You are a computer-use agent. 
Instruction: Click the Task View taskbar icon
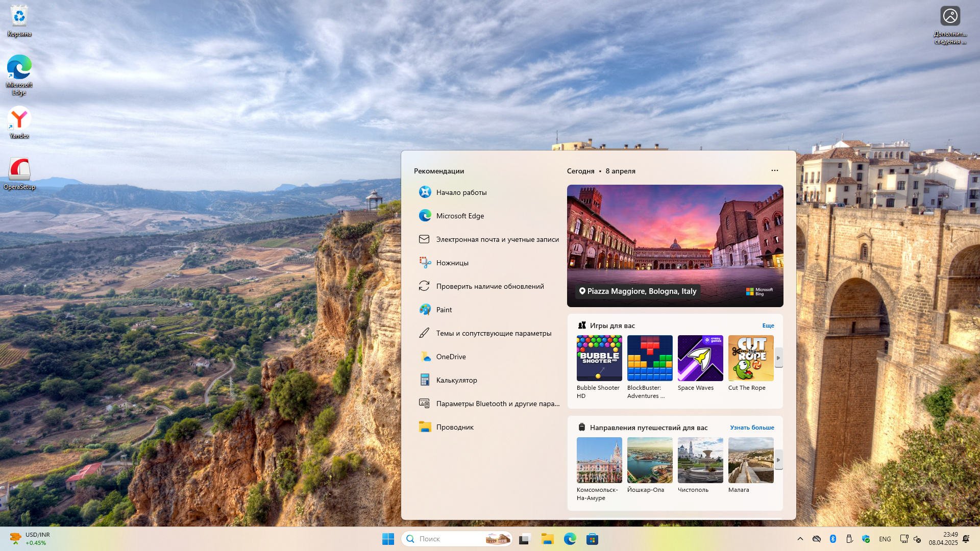pos(525,539)
